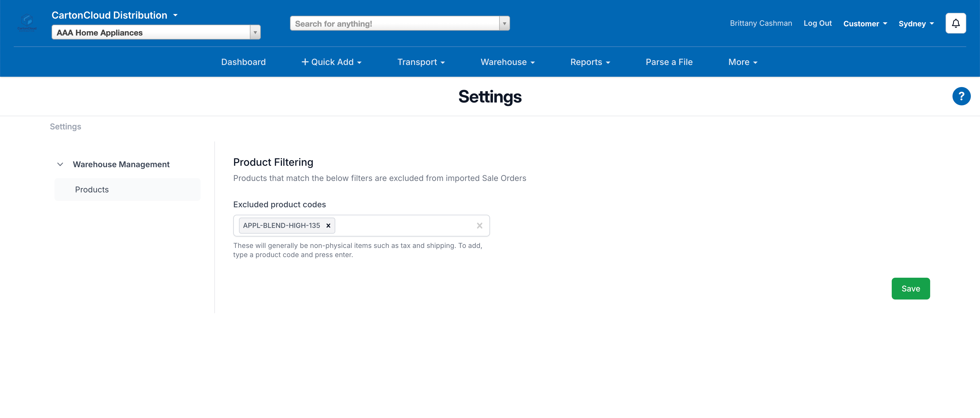Open the Parse a File page
The width and height of the screenshot is (980, 418).
(669, 62)
